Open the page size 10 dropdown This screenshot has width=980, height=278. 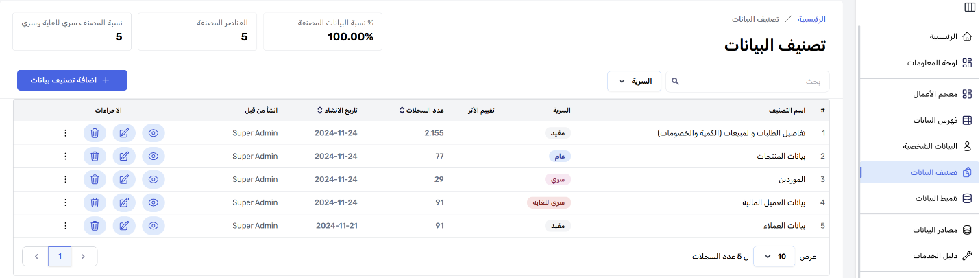pos(774,256)
